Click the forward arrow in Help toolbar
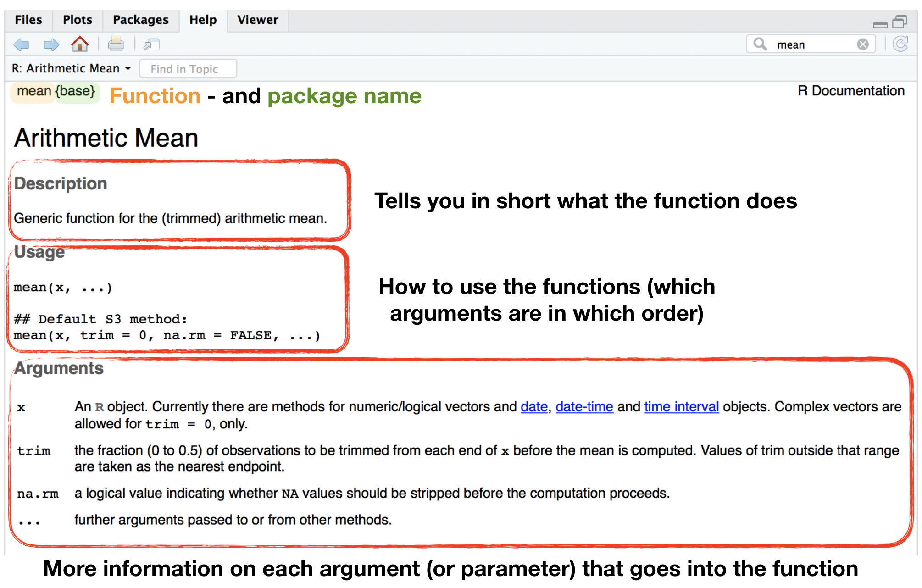This screenshot has height=588, width=922. 51,44
